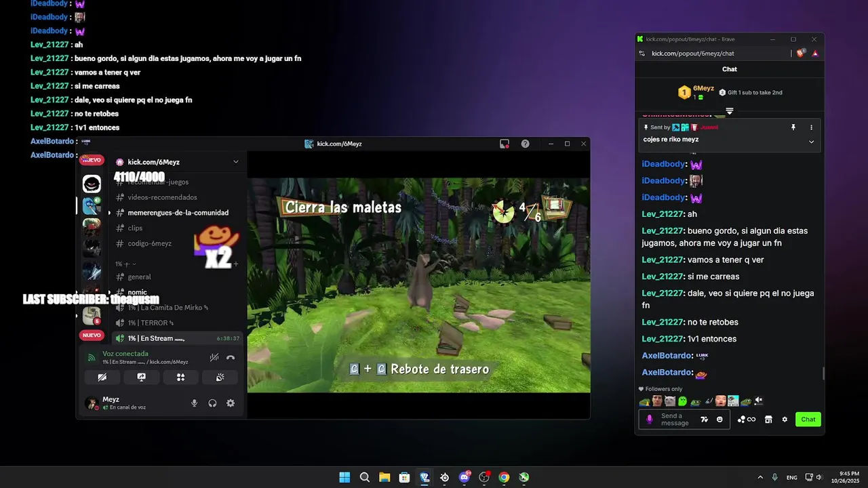The height and width of the screenshot is (488, 868).
Task: Select En Stream voice channel
Action: point(176,338)
